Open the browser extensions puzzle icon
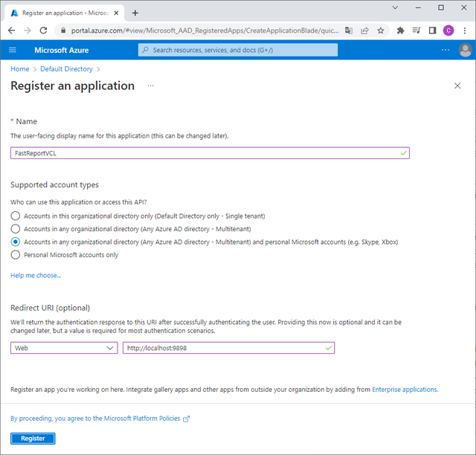 pos(401,30)
